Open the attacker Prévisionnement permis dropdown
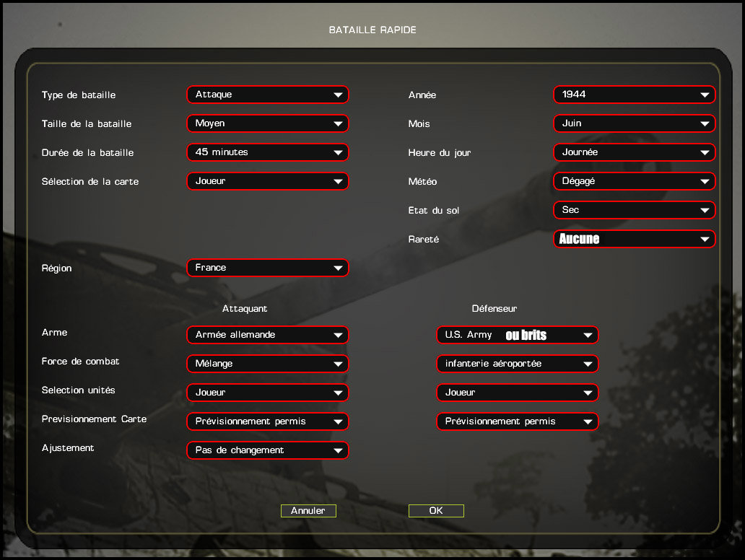 pyautogui.click(x=268, y=421)
